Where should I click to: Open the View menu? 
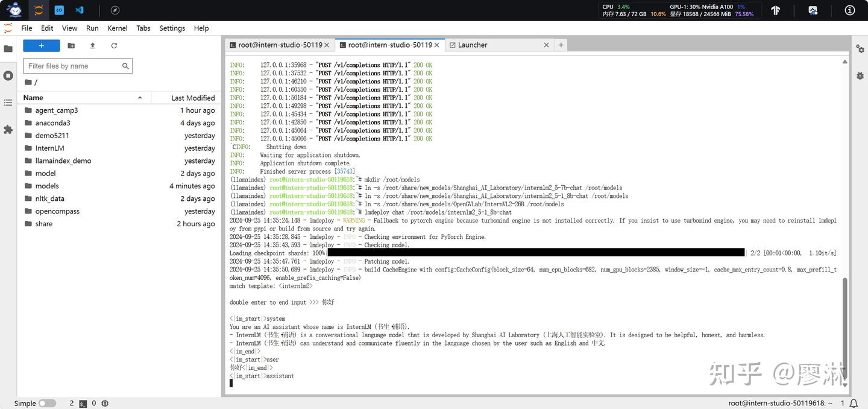click(69, 28)
